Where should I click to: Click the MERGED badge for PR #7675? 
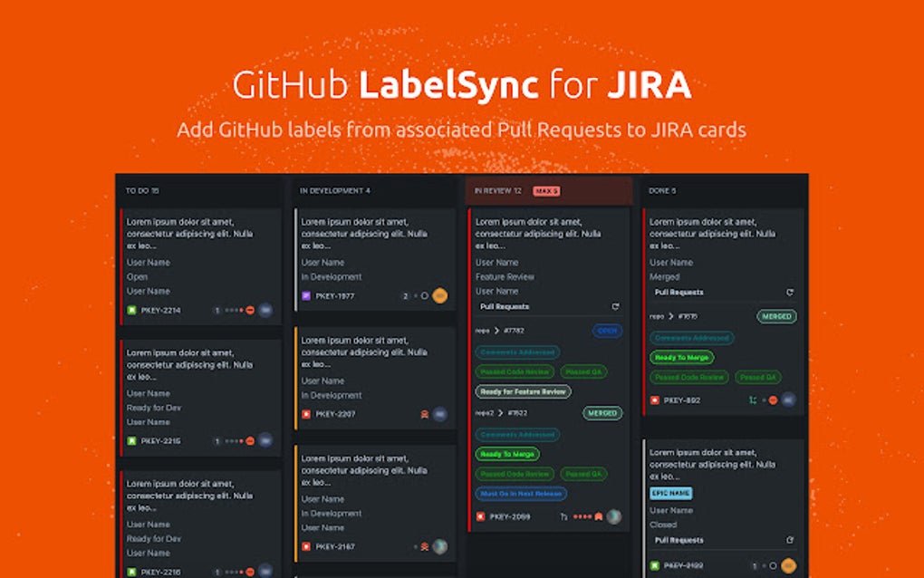point(776,316)
